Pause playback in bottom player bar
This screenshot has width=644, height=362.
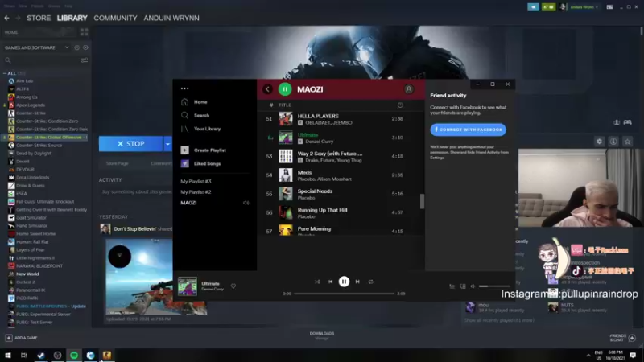tap(344, 282)
